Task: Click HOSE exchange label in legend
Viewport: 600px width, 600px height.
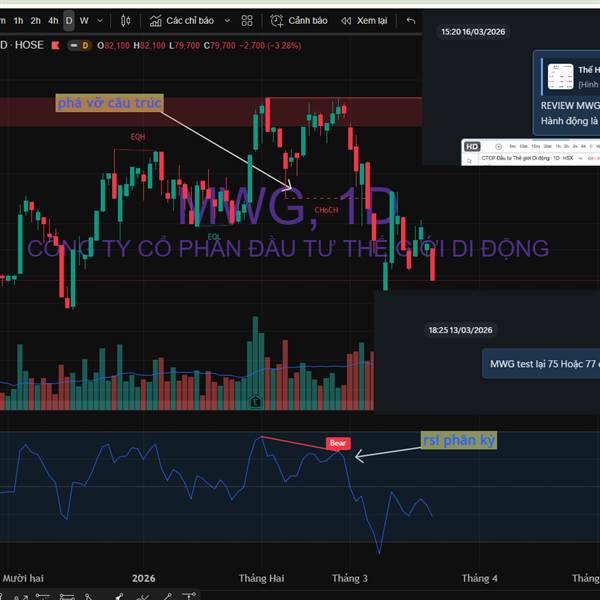Action: click(29, 45)
